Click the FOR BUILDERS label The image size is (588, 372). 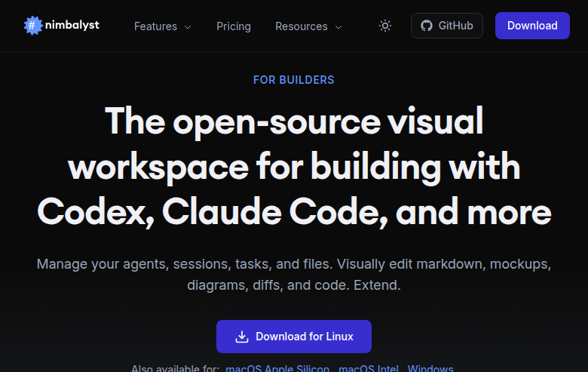point(294,80)
